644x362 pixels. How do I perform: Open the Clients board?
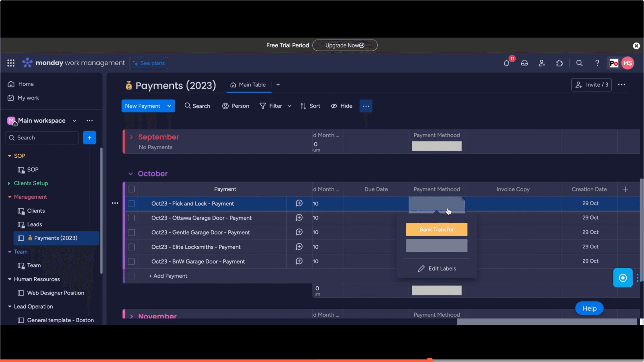tap(31, 211)
